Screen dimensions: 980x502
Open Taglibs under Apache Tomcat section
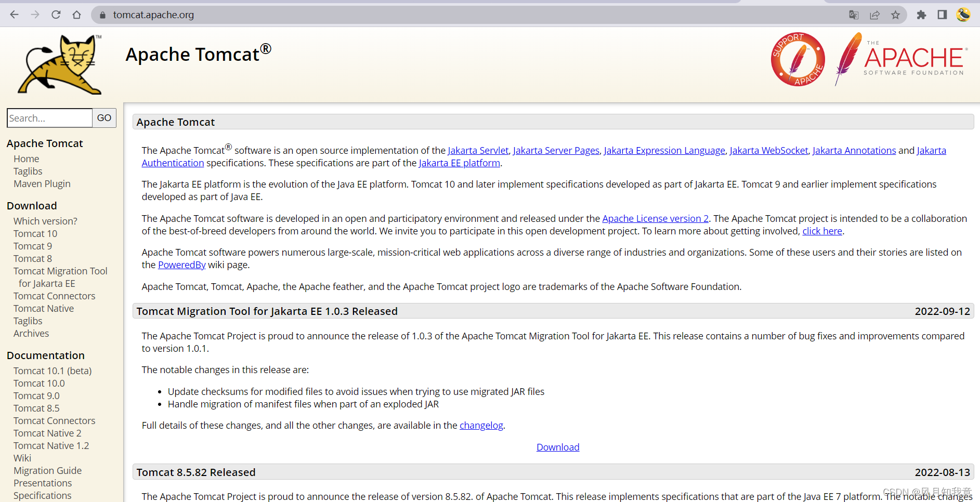[x=28, y=171]
